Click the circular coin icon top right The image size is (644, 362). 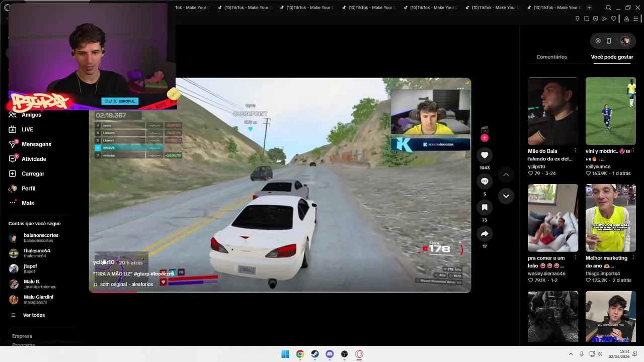(598, 41)
